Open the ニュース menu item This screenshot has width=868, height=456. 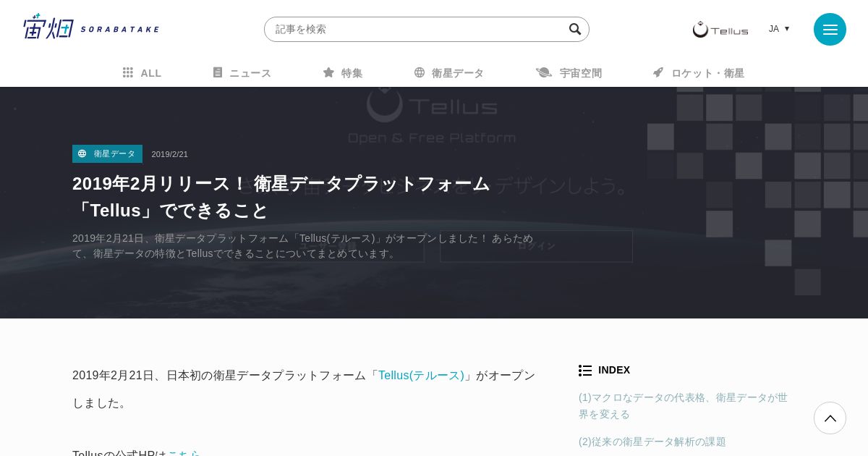[242, 72]
